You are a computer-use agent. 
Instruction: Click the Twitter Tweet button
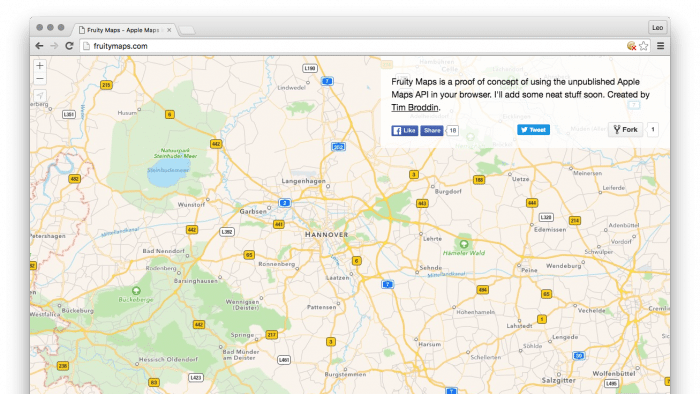(533, 130)
